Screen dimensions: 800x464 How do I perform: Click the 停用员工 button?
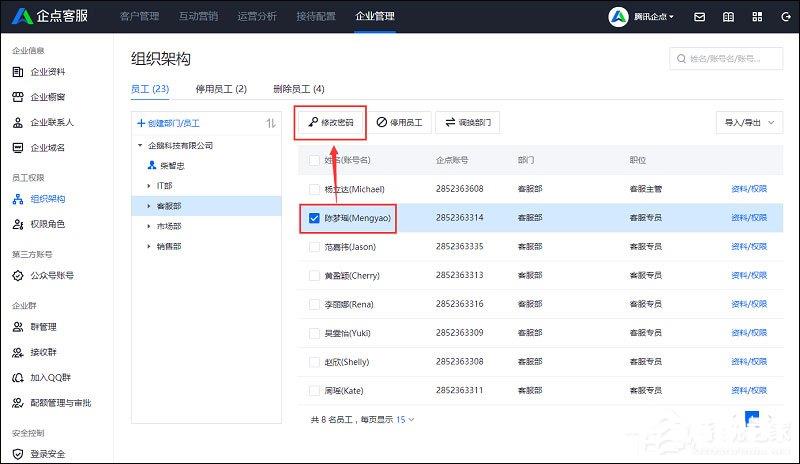(x=399, y=123)
